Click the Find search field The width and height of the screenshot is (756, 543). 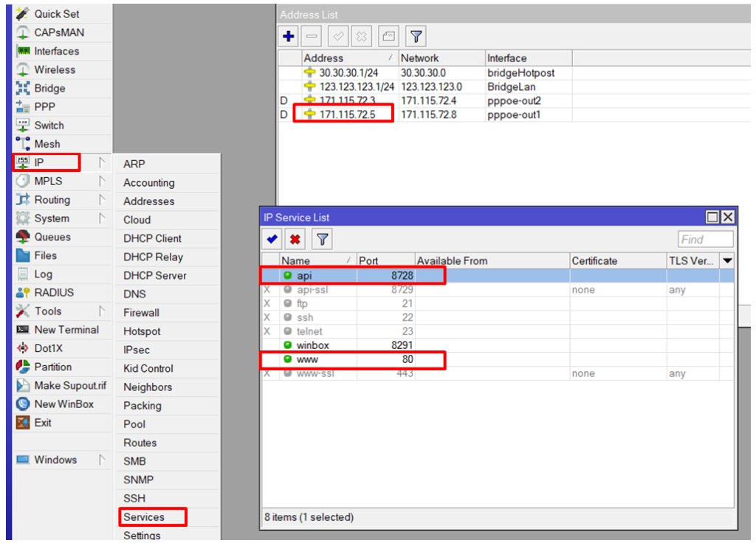pos(705,239)
